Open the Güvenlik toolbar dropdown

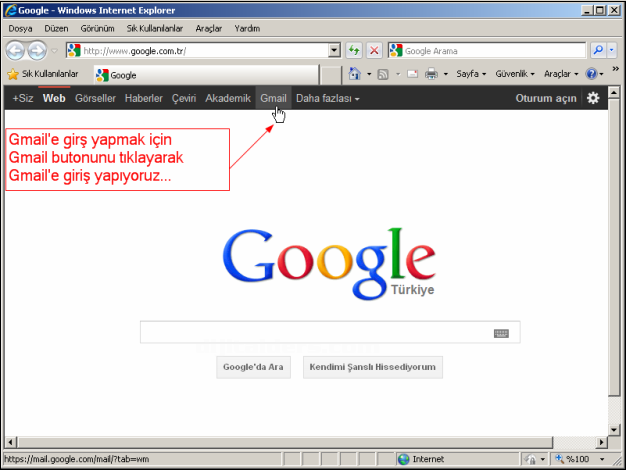(x=516, y=74)
